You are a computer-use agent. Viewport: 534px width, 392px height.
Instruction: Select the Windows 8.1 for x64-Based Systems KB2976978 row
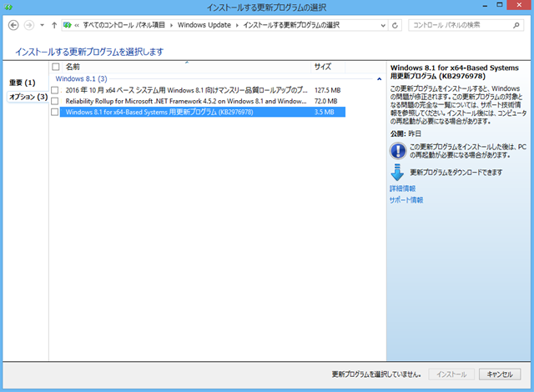(x=203, y=112)
